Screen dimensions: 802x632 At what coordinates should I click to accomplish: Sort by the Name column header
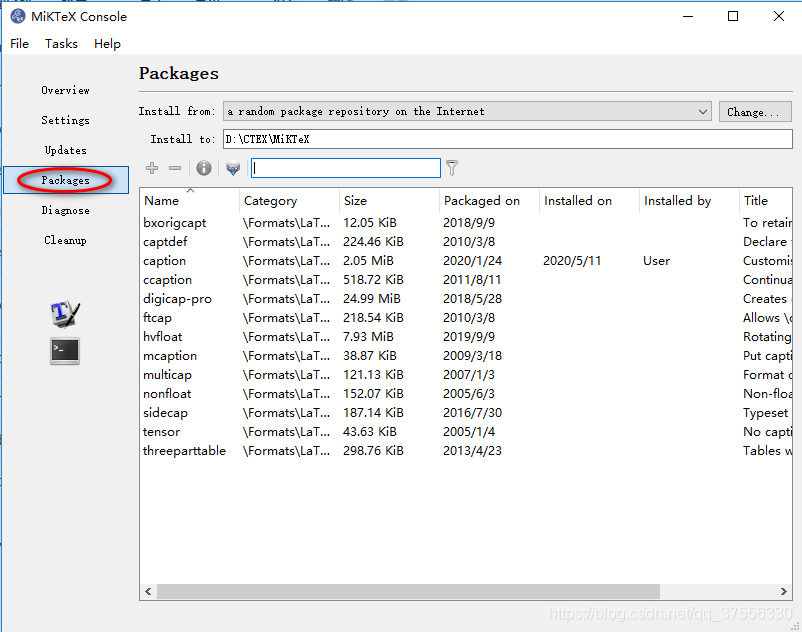pyautogui.click(x=189, y=200)
